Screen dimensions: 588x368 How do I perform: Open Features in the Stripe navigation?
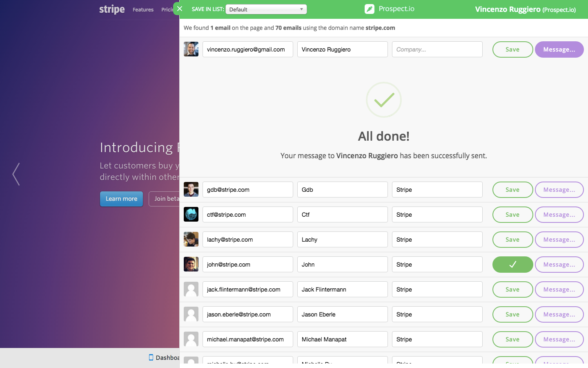coord(143,9)
